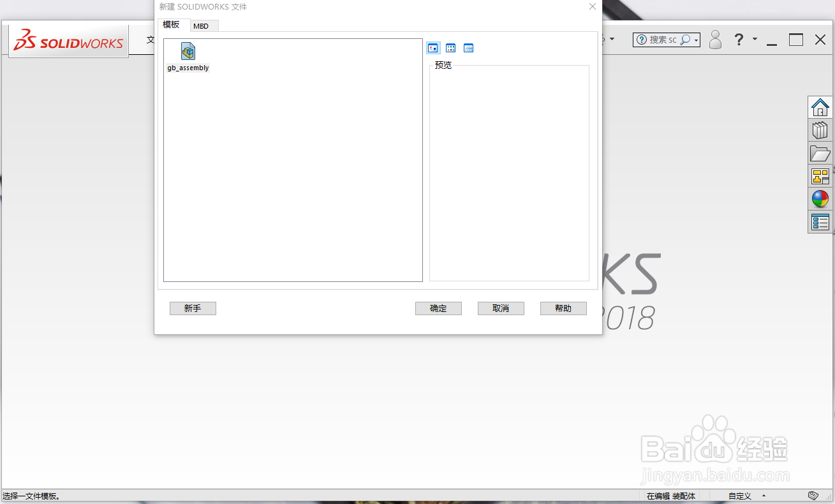Click the 新手 button

click(193, 308)
